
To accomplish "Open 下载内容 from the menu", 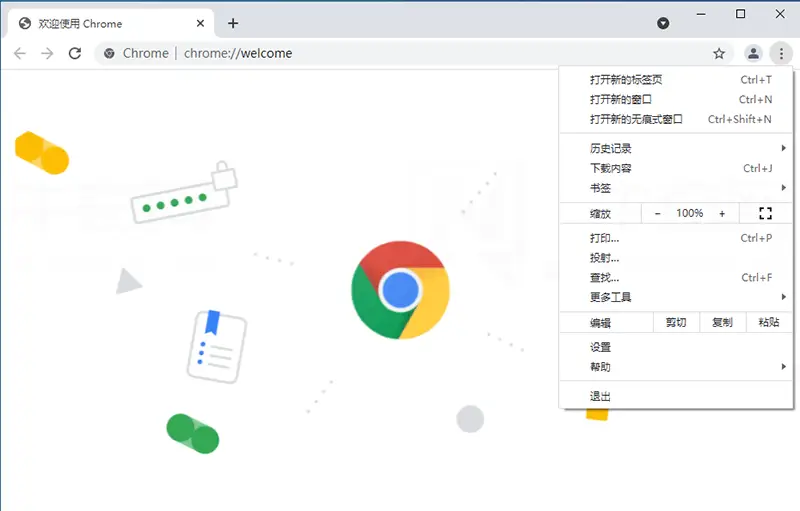I will (x=676, y=168).
